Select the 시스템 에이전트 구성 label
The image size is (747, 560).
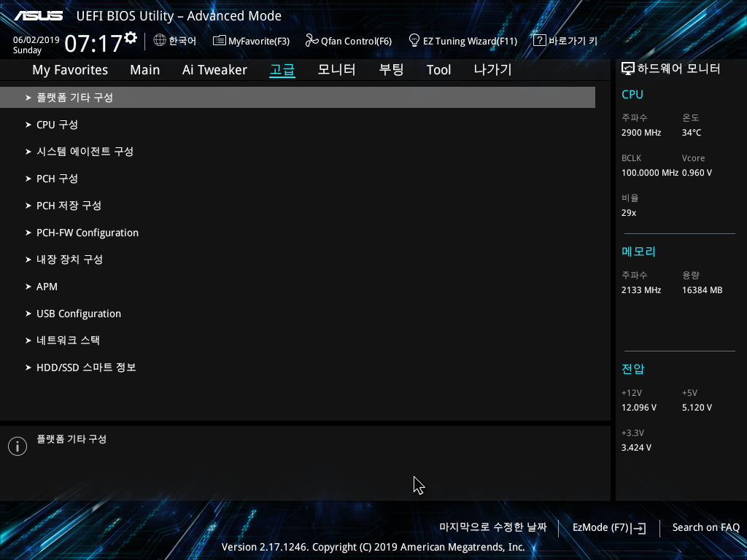point(85,152)
